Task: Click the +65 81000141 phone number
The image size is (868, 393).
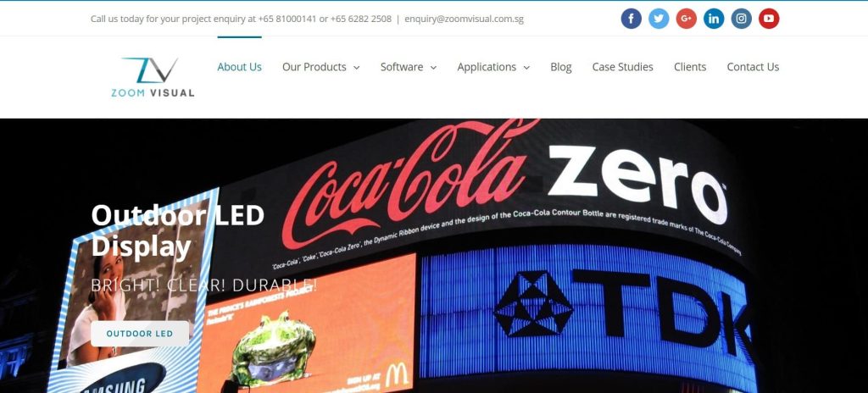Action: tap(287, 19)
